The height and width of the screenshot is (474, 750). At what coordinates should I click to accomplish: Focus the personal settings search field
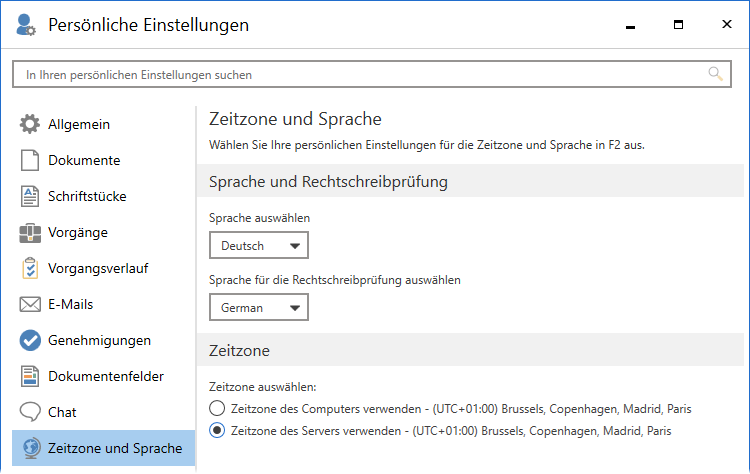tap(372, 74)
